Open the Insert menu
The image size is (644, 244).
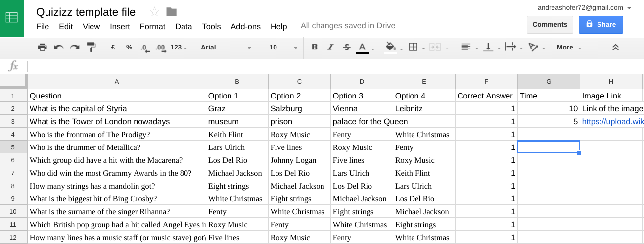[x=120, y=26]
